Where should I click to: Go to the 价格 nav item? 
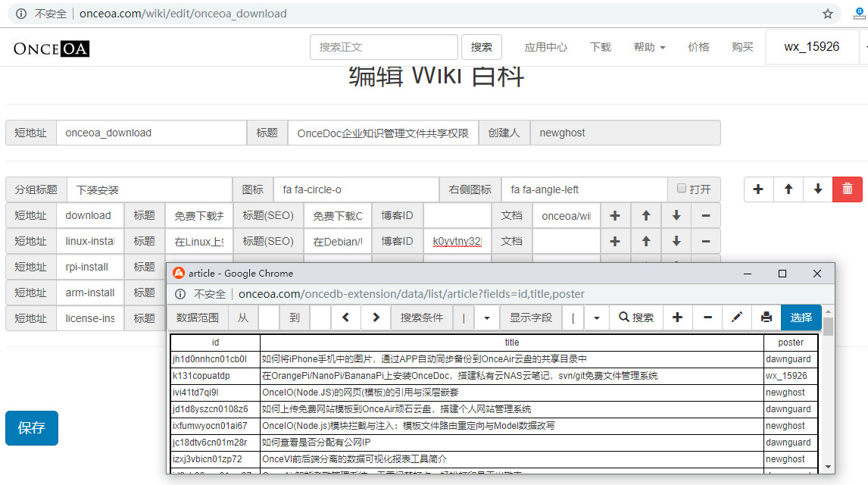point(698,47)
